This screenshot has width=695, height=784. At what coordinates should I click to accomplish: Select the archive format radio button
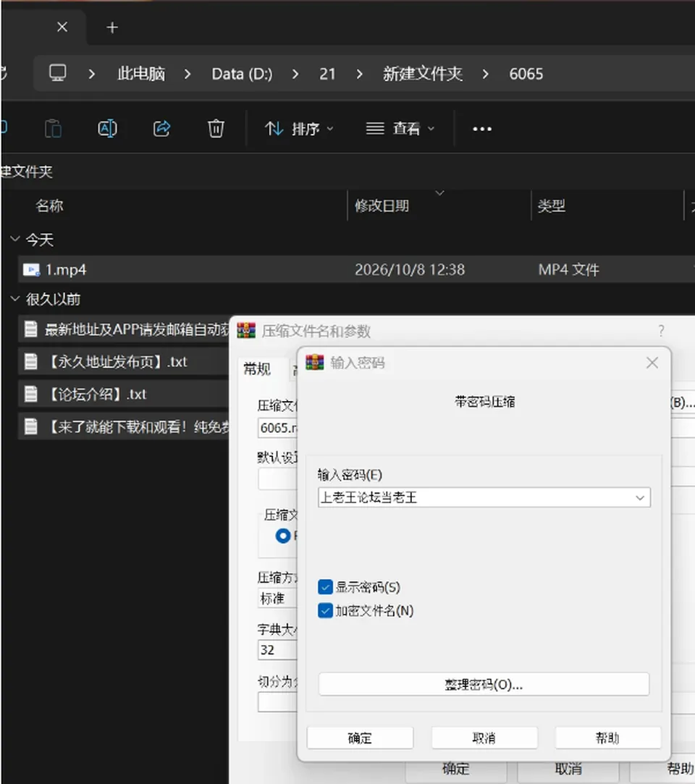282,536
